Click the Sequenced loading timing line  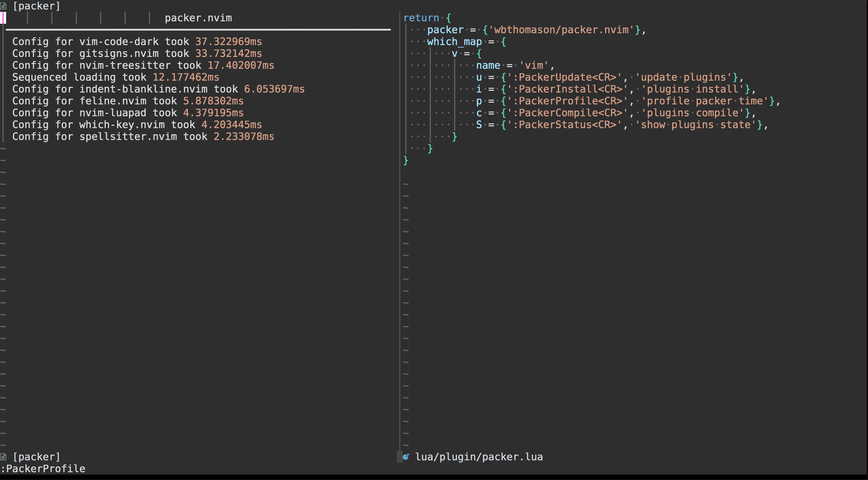click(x=116, y=77)
